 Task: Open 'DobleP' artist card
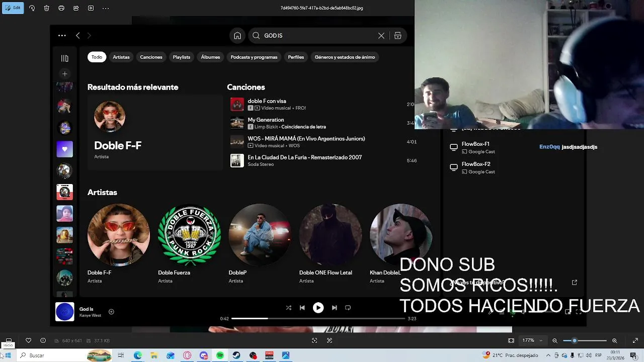[260, 243]
